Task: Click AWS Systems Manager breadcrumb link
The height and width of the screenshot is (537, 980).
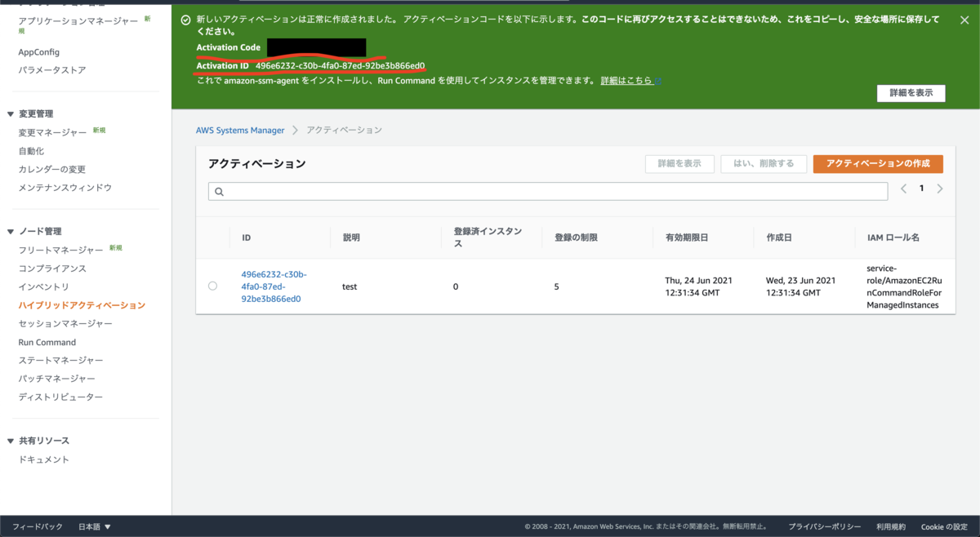Action: (x=240, y=130)
